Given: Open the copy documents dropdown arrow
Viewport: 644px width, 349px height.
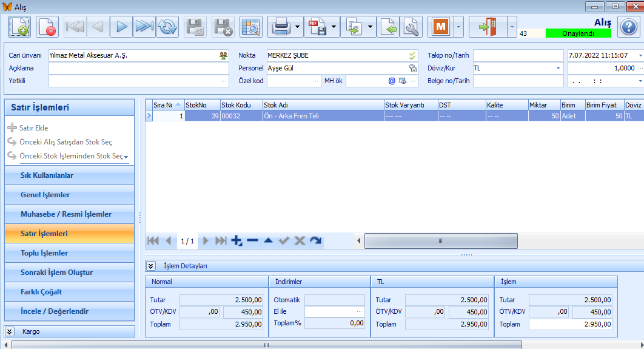Looking at the screenshot, I should click(370, 27).
